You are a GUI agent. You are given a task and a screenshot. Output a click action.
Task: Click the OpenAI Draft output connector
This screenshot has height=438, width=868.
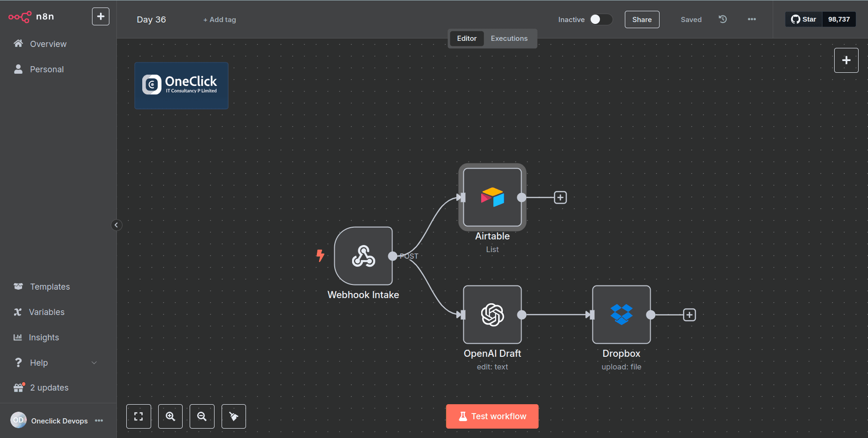click(522, 315)
